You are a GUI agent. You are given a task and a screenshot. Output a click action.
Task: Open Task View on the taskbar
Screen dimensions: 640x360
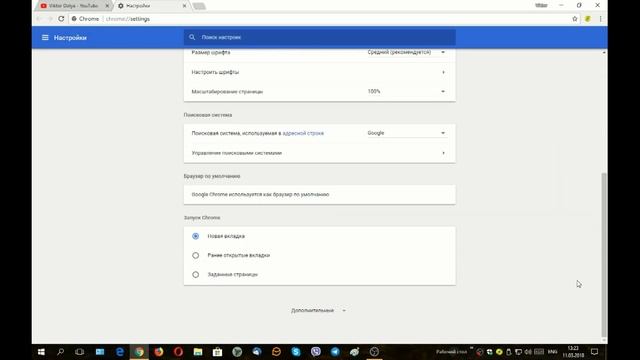pyautogui.click(x=80, y=352)
